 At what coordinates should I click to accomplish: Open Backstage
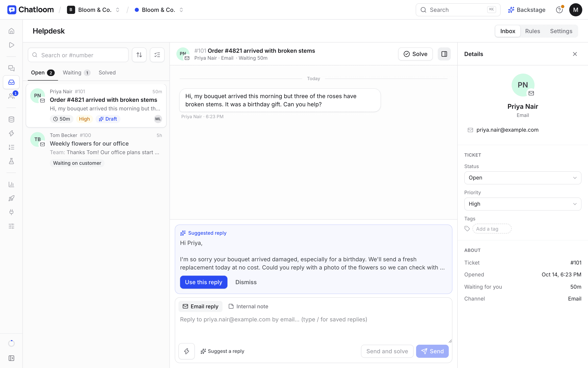[527, 10]
